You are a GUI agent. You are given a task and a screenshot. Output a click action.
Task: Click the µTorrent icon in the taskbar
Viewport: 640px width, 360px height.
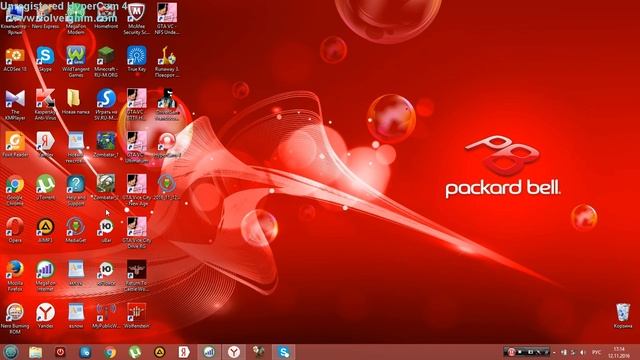point(135,352)
